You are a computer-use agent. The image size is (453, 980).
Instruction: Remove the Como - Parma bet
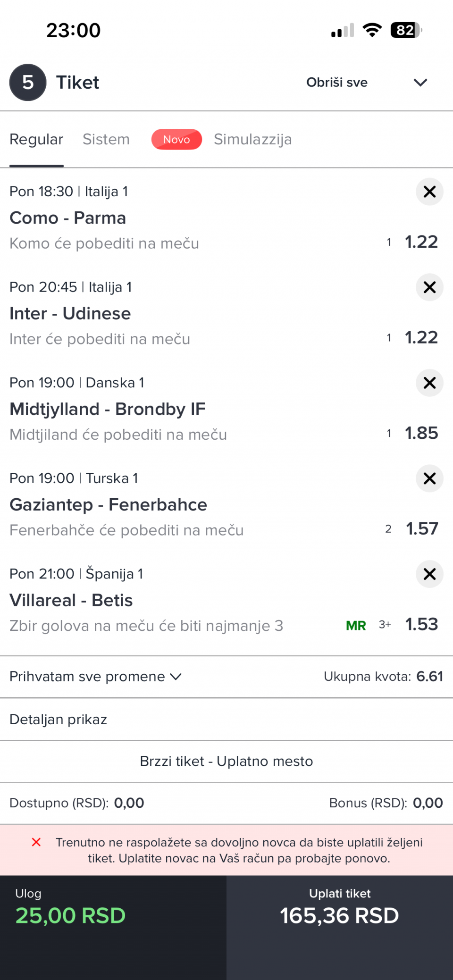pyautogui.click(x=429, y=192)
